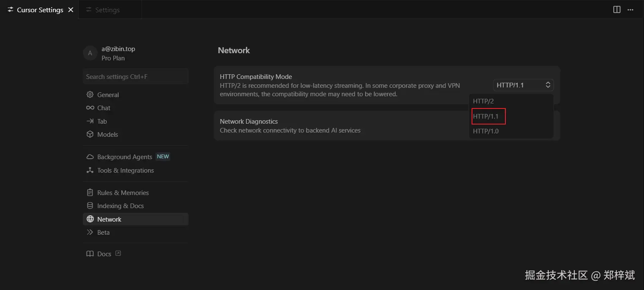Click the gear icon for General
This screenshot has height=290, width=644.
[x=90, y=95]
